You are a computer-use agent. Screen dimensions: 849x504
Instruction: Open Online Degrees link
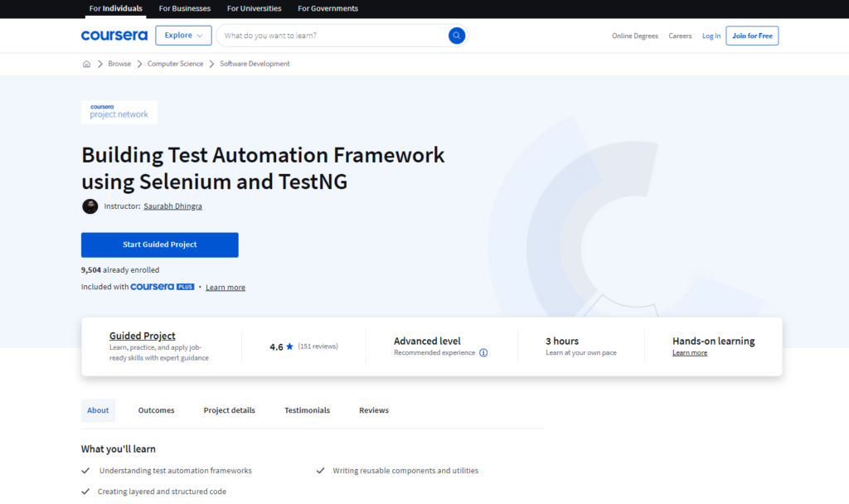pos(635,36)
